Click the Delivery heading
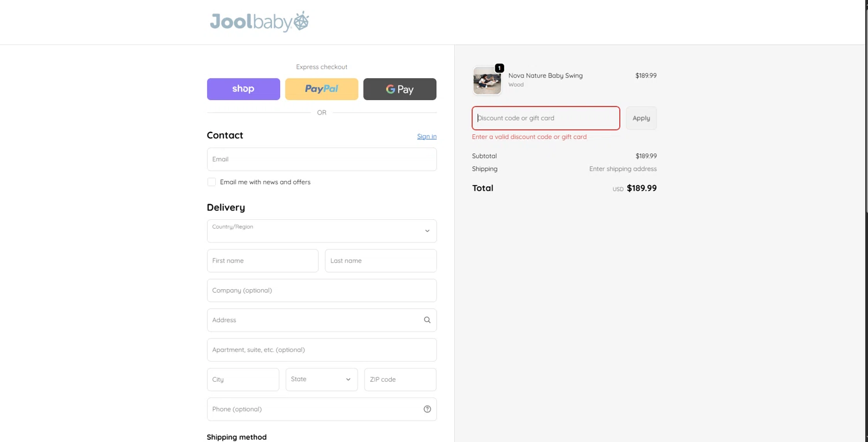Viewport: 868px width, 442px height. [x=226, y=207]
